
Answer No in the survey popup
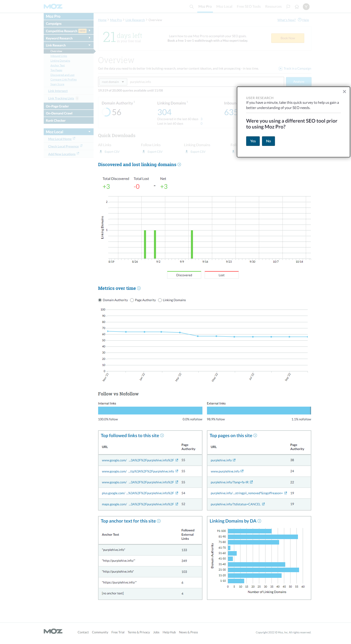point(268,141)
